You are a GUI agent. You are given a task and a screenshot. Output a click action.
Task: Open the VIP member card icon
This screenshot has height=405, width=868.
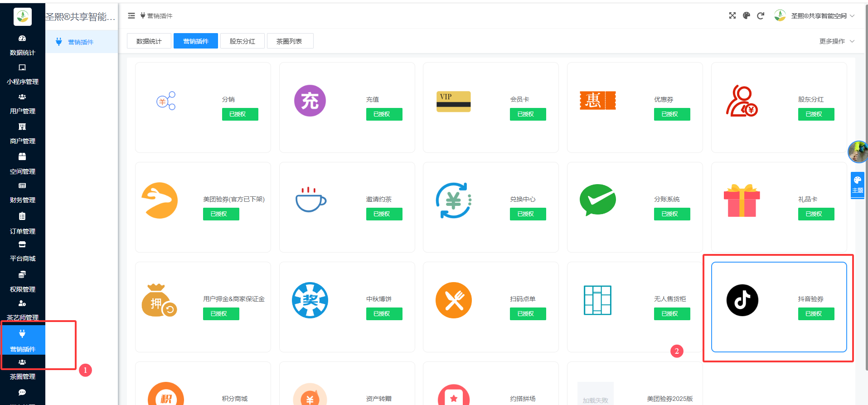pyautogui.click(x=454, y=101)
